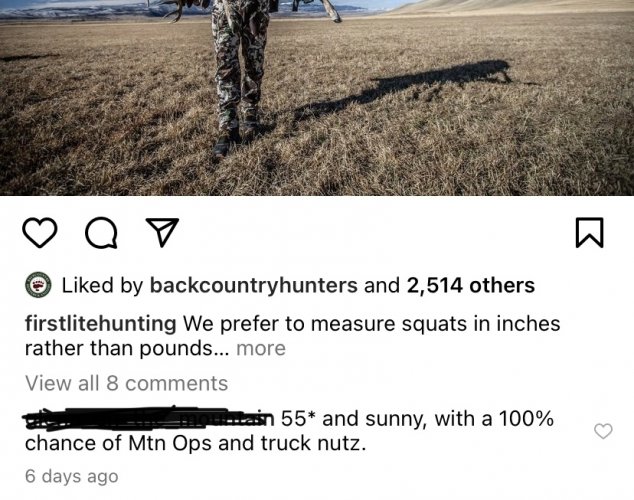The height and width of the screenshot is (500, 634).
Task: Open the backcountryhunters profile
Action: 253,285
